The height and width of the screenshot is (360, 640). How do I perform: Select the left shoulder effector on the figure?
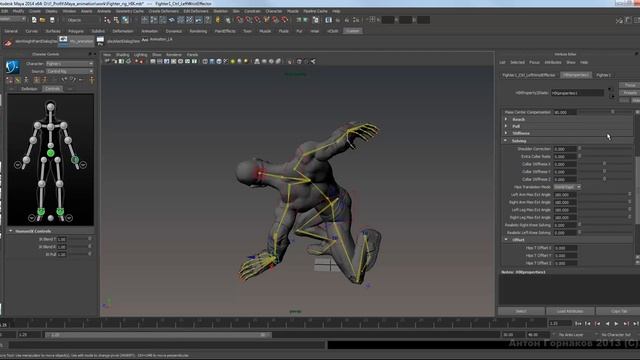point(64,125)
